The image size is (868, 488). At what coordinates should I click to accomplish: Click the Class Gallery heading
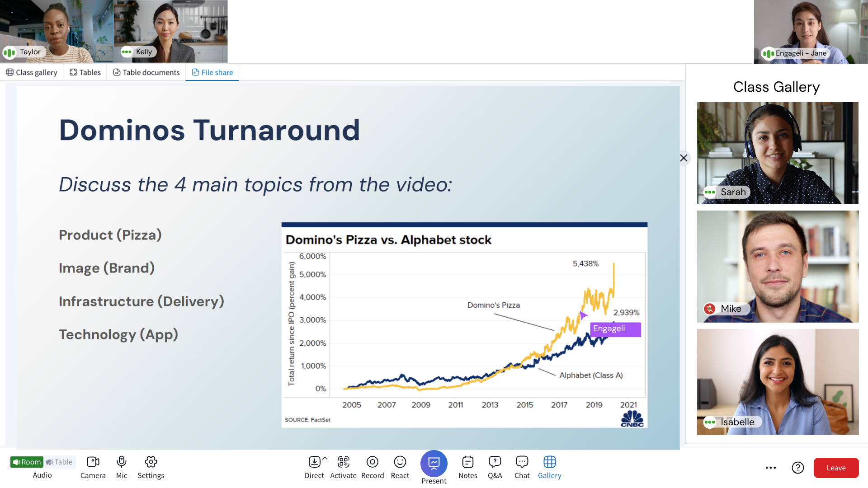776,87
